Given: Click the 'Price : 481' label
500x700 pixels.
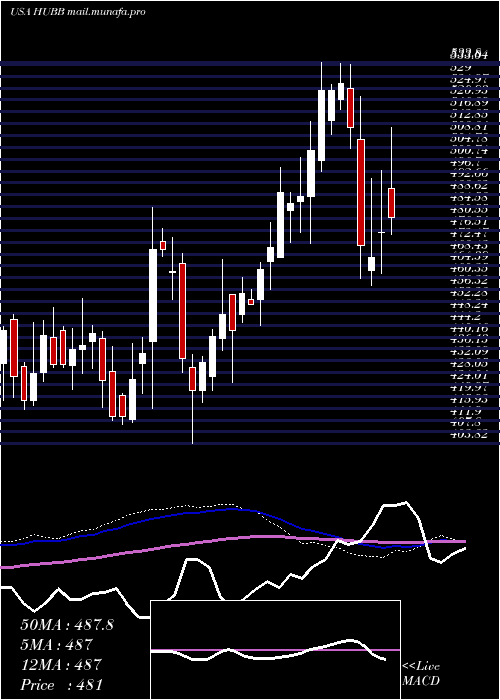Looking at the screenshot, I should point(62,685).
